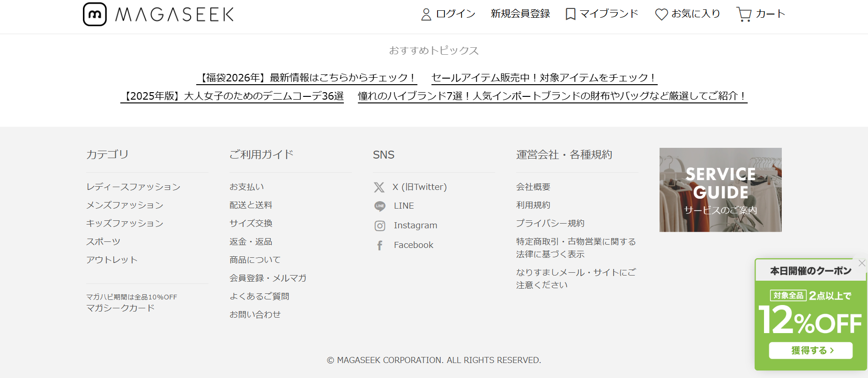The width and height of the screenshot is (868, 378).
Task: Click the login user icon
Action: 426,15
